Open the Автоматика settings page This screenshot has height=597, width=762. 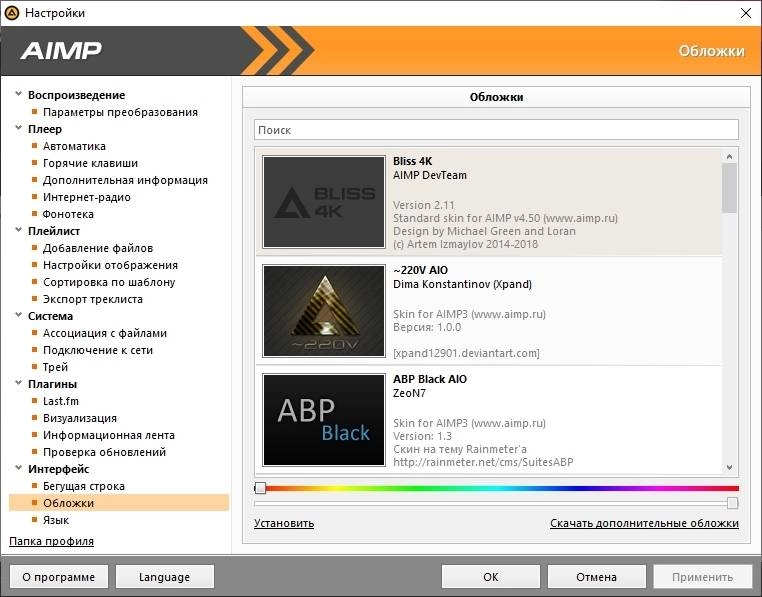coord(74,146)
